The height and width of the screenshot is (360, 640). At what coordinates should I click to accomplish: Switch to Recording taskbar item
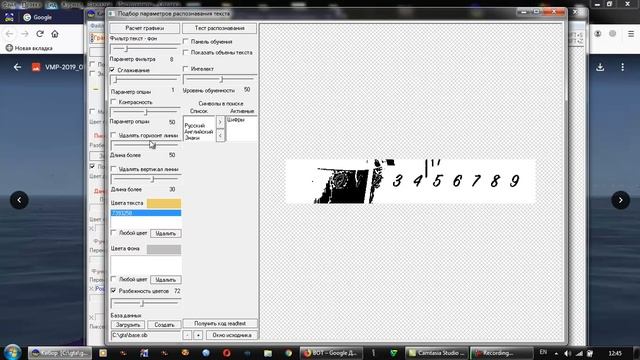(x=502, y=353)
